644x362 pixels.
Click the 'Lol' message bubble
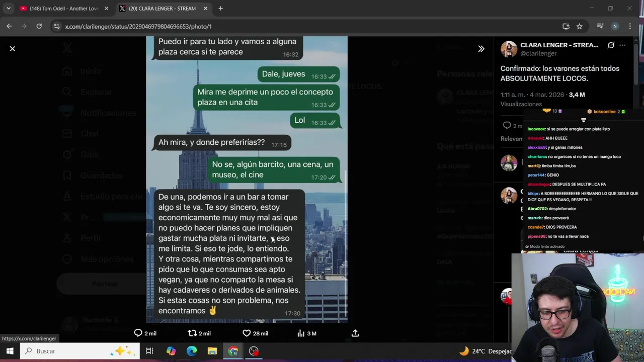(x=315, y=121)
